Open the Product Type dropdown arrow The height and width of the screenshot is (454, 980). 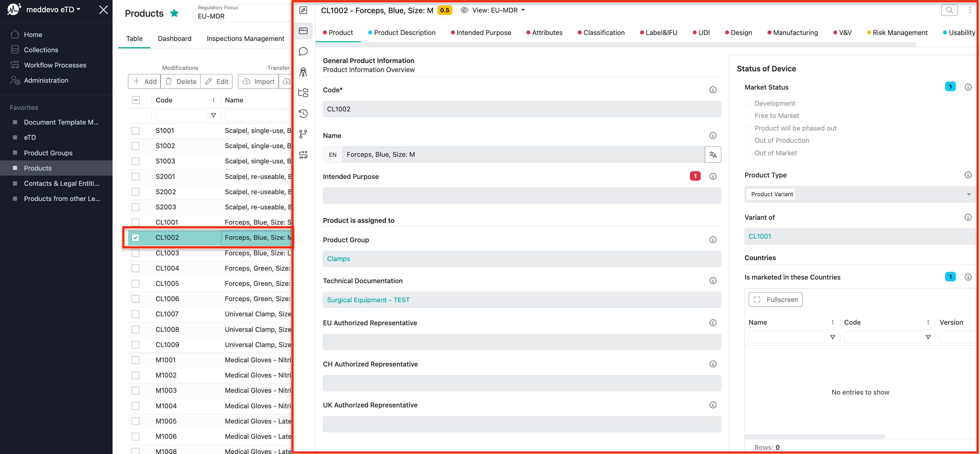tap(969, 194)
